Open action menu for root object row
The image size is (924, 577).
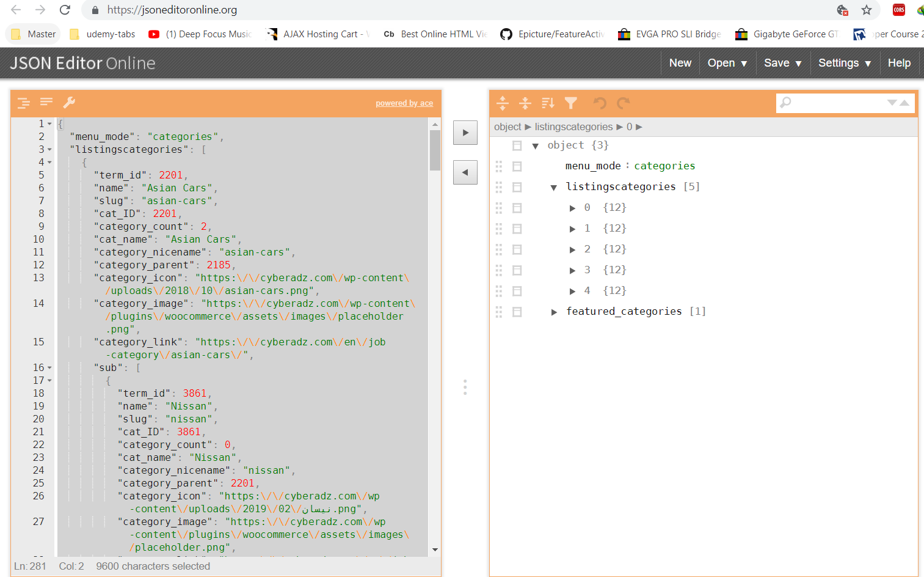517,145
